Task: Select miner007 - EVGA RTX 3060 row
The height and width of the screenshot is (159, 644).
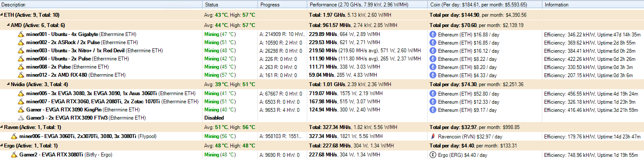Action: tap(112, 102)
